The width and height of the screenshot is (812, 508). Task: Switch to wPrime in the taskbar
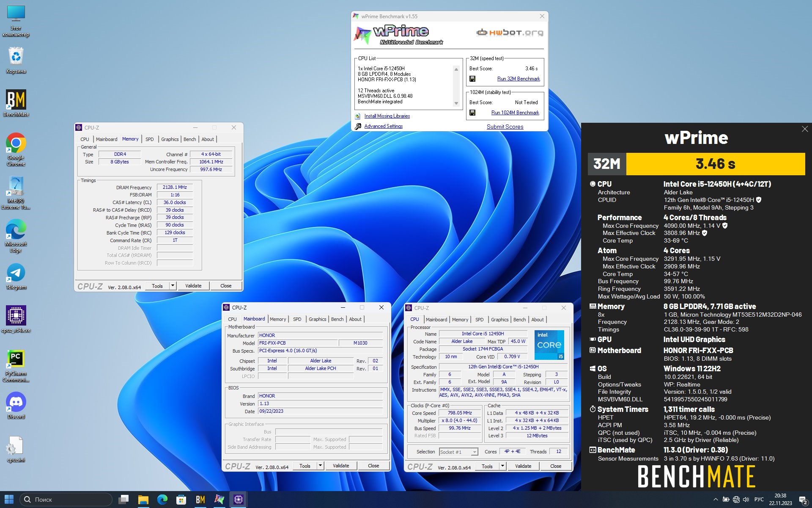219,500
